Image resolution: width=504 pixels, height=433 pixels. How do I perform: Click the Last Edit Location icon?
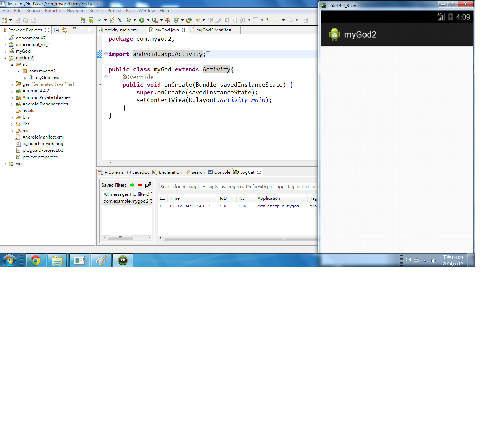coord(269,20)
